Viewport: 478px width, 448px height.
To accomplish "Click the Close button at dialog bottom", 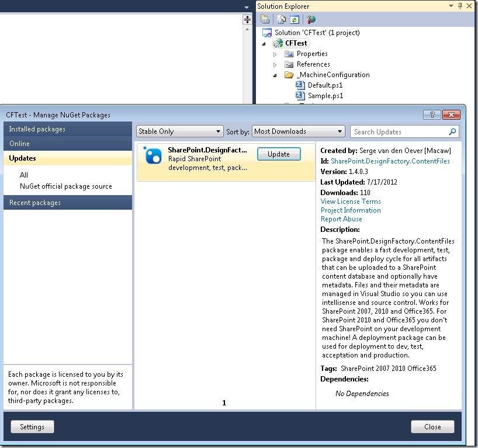I will pyautogui.click(x=432, y=426).
